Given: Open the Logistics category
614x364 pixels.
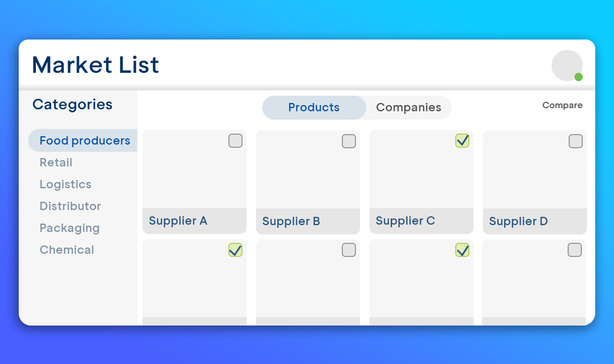Looking at the screenshot, I should (66, 184).
